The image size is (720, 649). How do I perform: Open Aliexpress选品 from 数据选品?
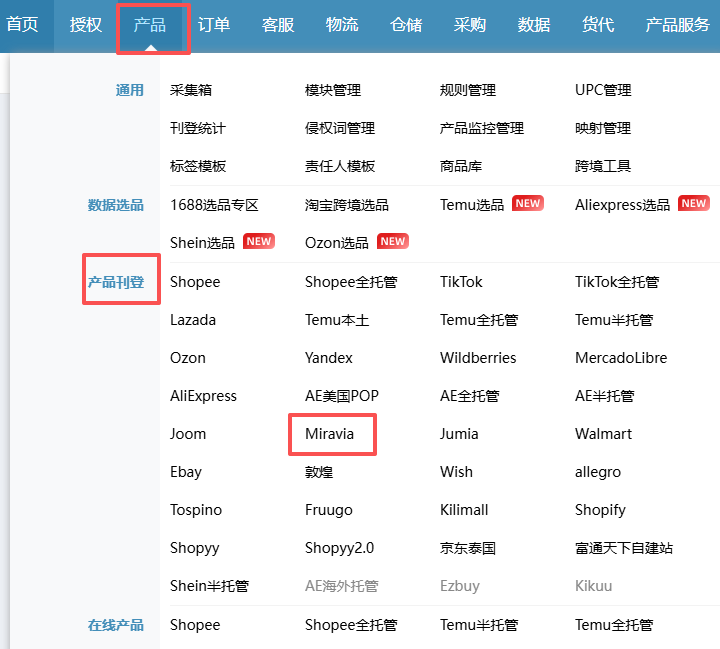point(622,204)
